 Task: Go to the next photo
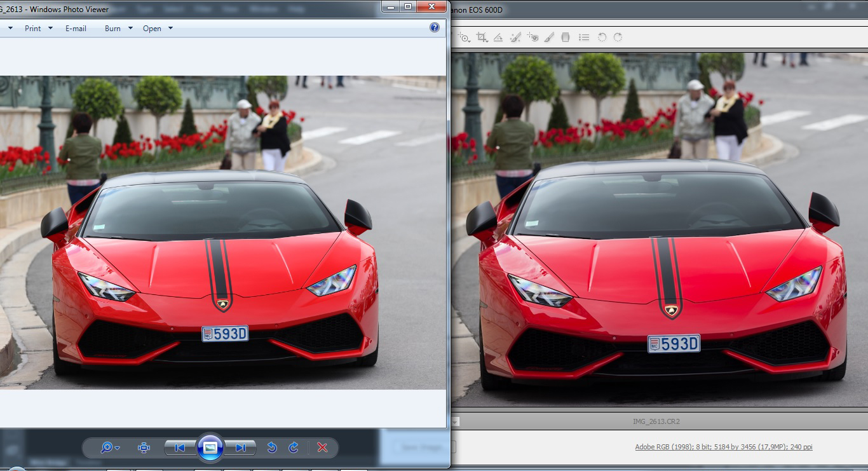241,447
